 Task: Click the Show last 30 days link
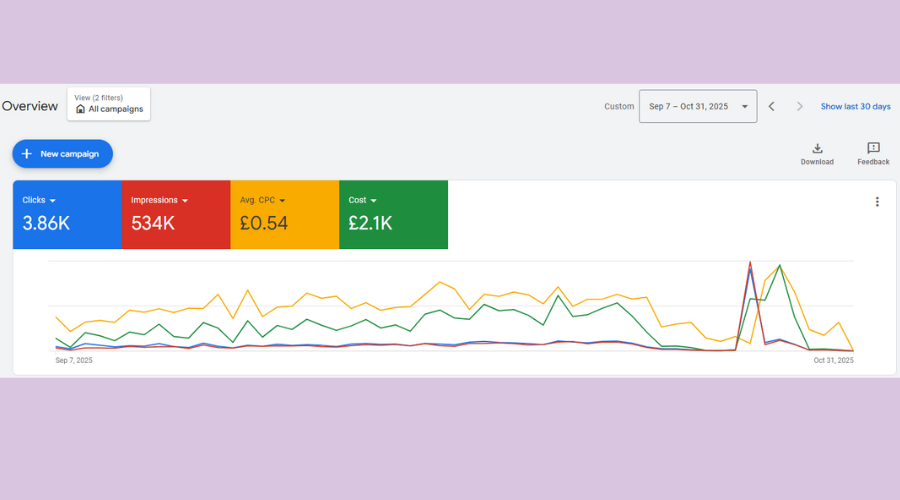click(x=855, y=106)
